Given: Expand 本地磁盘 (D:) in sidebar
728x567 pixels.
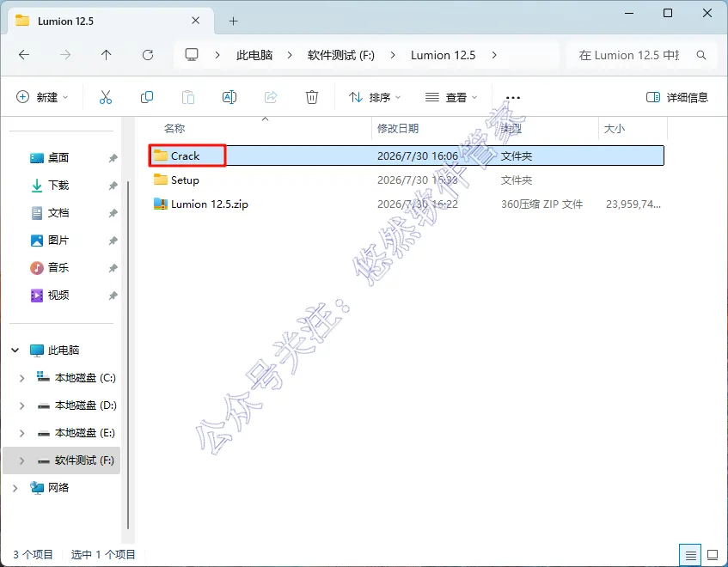Looking at the screenshot, I should coord(21,405).
